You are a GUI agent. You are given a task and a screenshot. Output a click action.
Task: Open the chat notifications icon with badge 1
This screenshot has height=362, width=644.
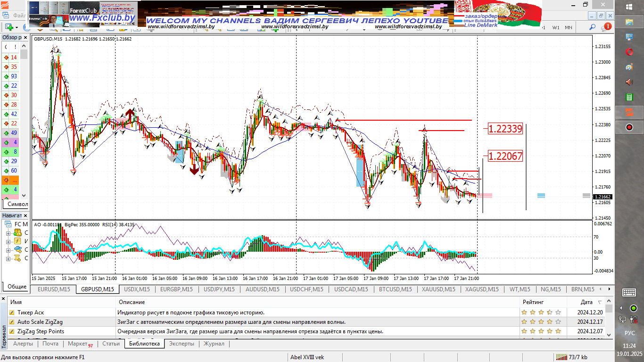click(605, 27)
